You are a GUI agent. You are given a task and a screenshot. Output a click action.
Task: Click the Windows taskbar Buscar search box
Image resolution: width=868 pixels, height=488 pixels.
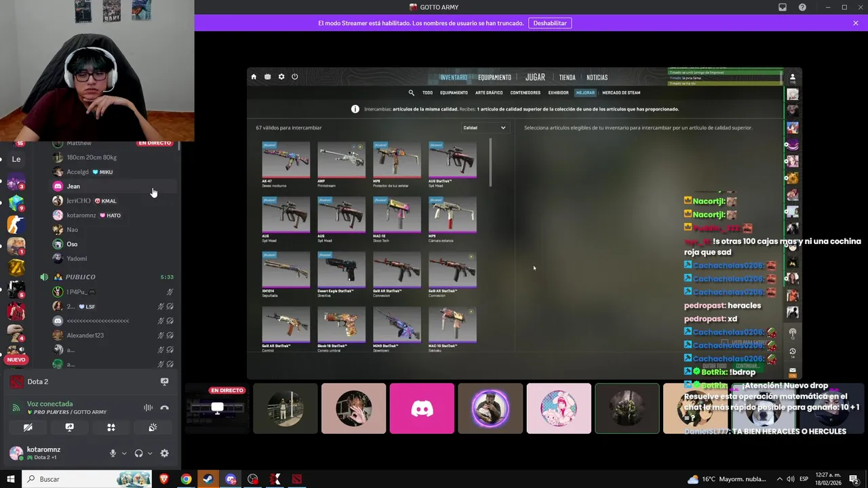click(86, 479)
